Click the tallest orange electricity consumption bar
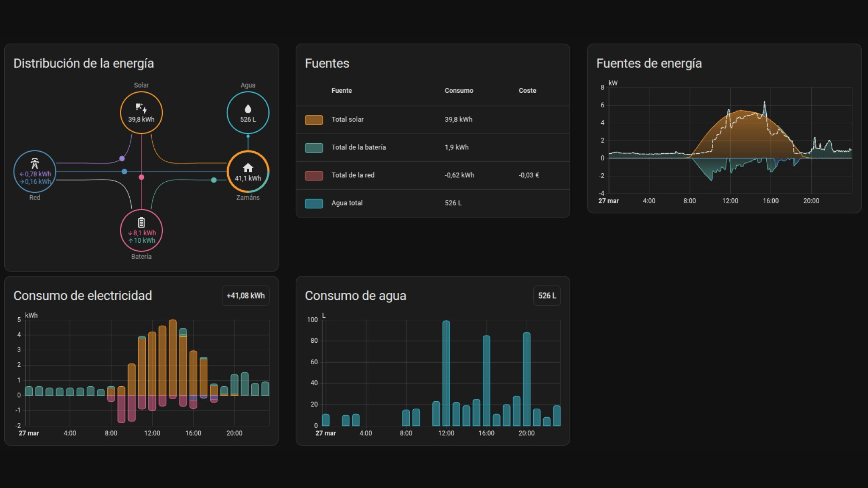Screen dimensions: 868x488 172,358
